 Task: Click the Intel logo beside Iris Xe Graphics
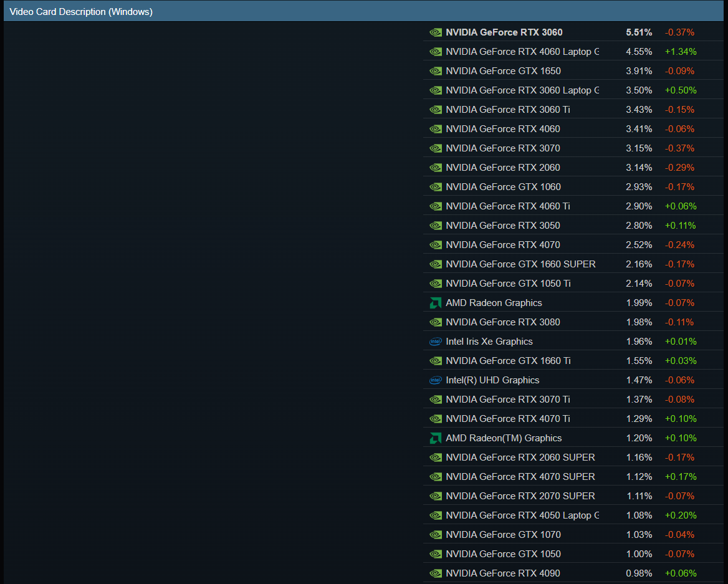pyautogui.click(x=436, y=342)
